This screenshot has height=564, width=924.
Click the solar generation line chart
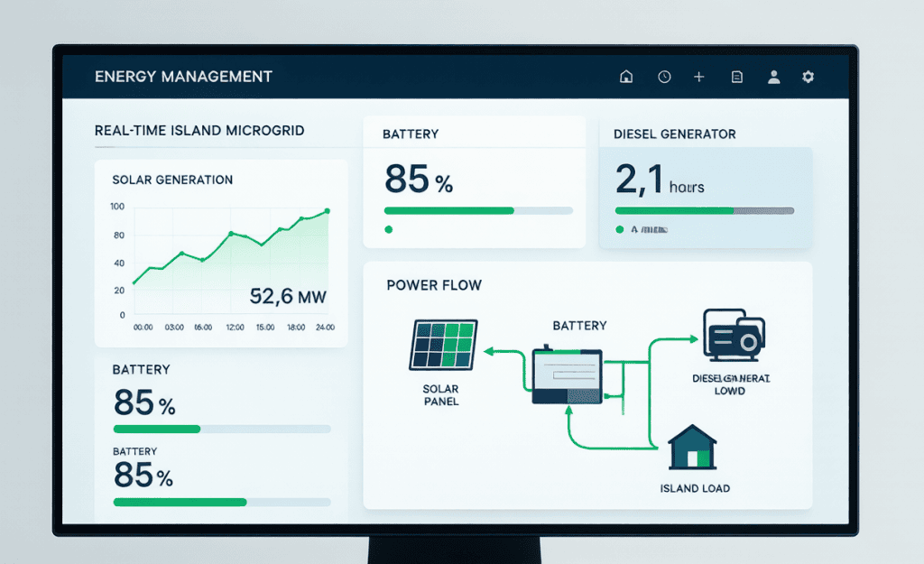230,259
